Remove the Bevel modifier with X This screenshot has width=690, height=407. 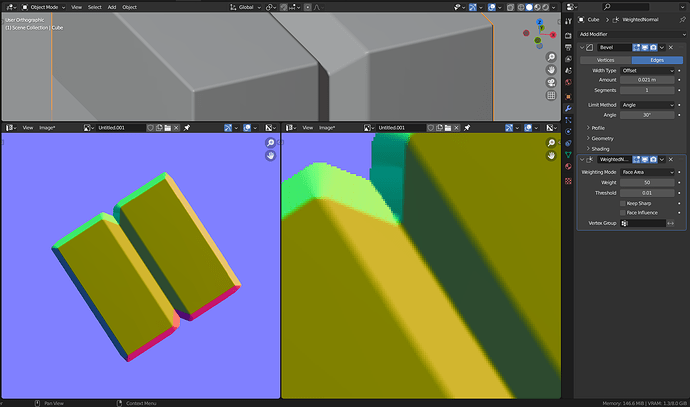tap(671, 47)
